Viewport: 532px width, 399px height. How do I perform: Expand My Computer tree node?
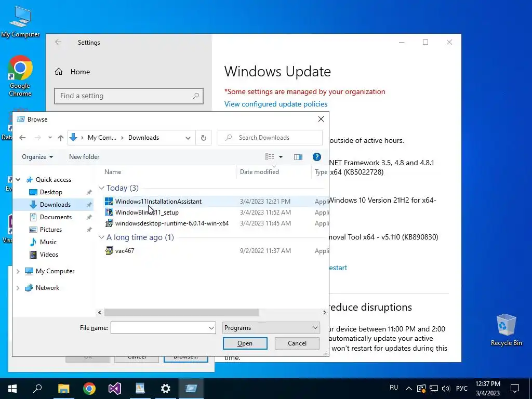18,271
